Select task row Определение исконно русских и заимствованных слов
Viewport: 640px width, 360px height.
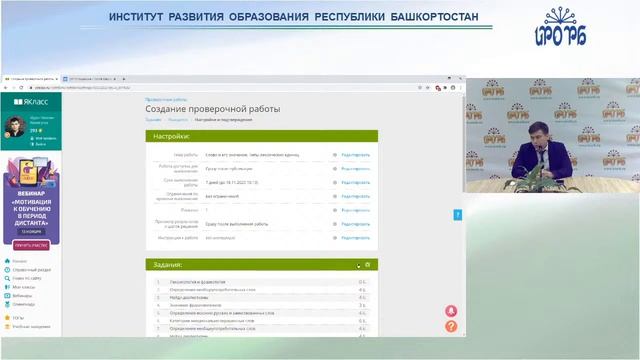point(262,313)
